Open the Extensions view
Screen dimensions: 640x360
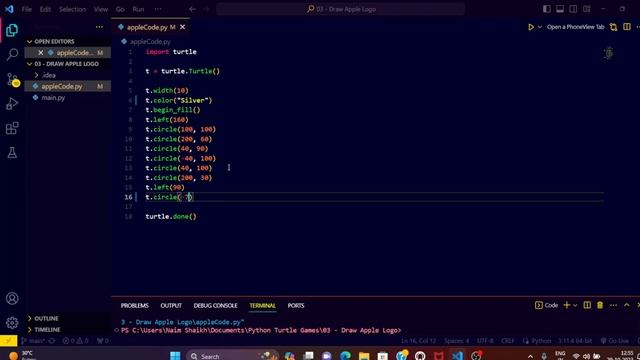click(x=12, y=128)
